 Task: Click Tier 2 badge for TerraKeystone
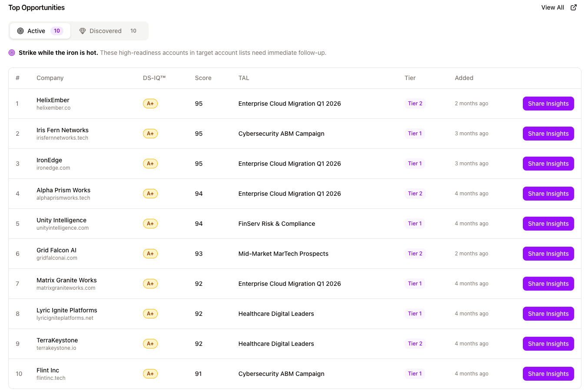[x=415, y=344]
